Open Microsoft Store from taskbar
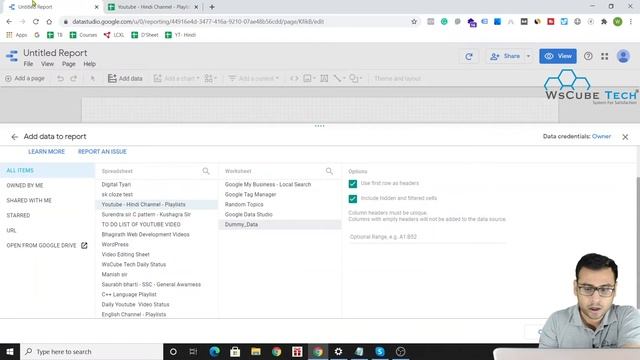 tap(235, 351)
